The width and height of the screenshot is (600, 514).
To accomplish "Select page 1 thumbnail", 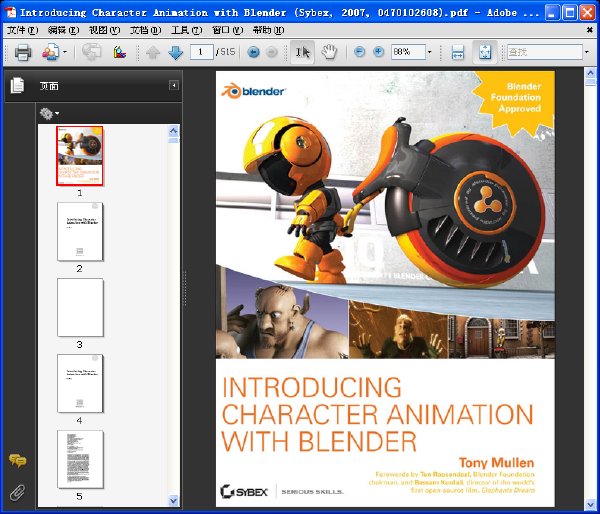I will click(x=80, y=156).
